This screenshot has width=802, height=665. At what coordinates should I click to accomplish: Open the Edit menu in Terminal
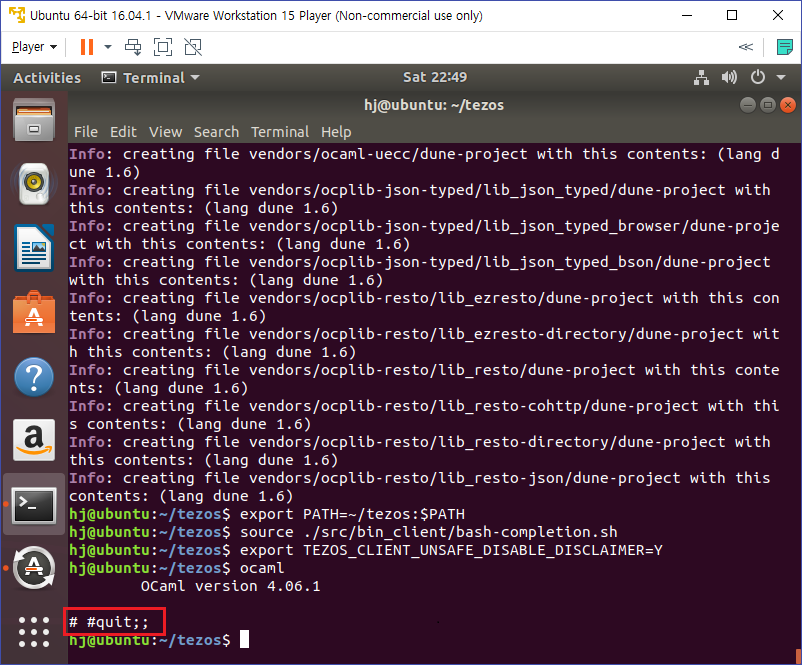click(x=123, y=132)
